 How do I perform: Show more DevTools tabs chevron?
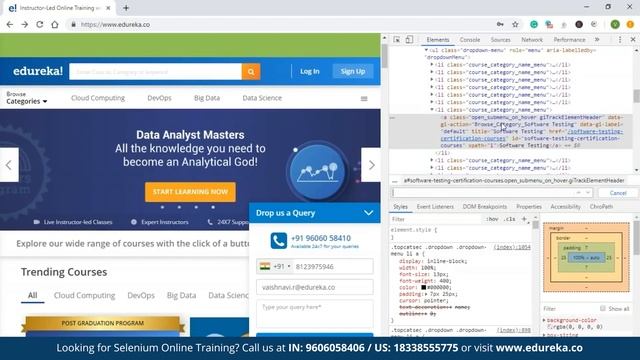click(x=597, y=40)
